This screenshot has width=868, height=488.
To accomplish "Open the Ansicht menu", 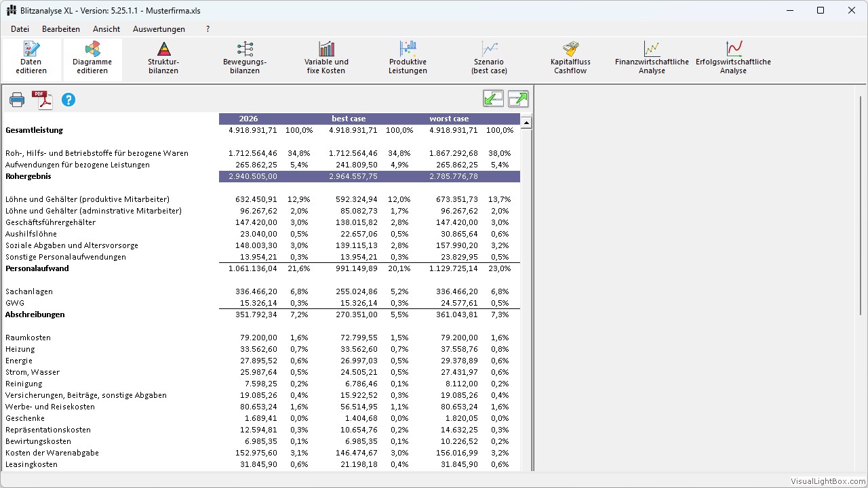I will (106, 29).
